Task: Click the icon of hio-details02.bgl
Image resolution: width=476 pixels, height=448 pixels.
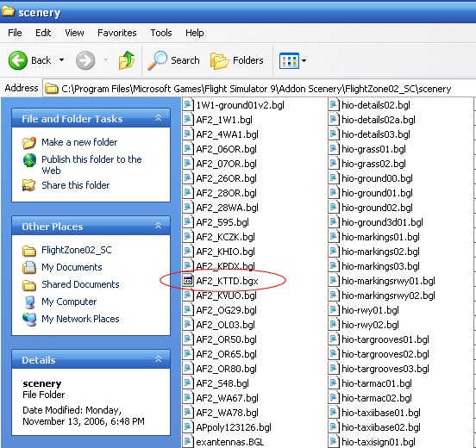Action: tap(334, 104)
